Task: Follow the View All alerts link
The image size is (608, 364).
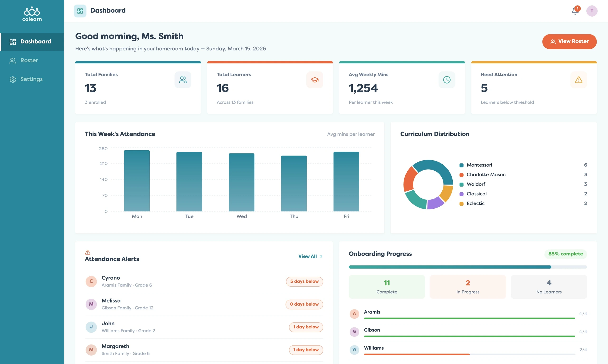Action: tap(310, 256)
